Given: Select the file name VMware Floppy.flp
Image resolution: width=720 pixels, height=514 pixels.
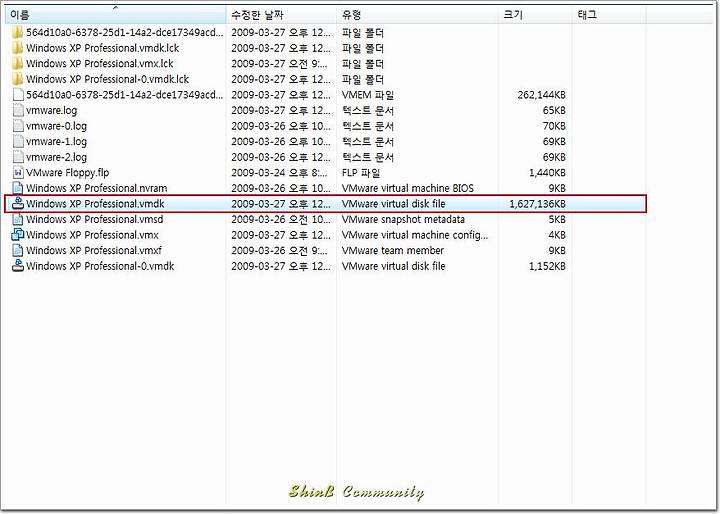Looking at the screenshot, I should coord(68,173).
